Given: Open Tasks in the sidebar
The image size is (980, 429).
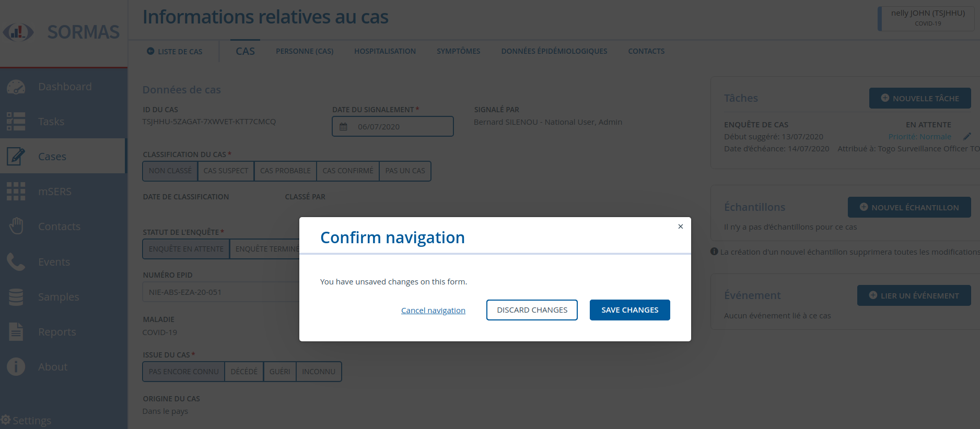Looking at the screenshot, I should 63,122.
